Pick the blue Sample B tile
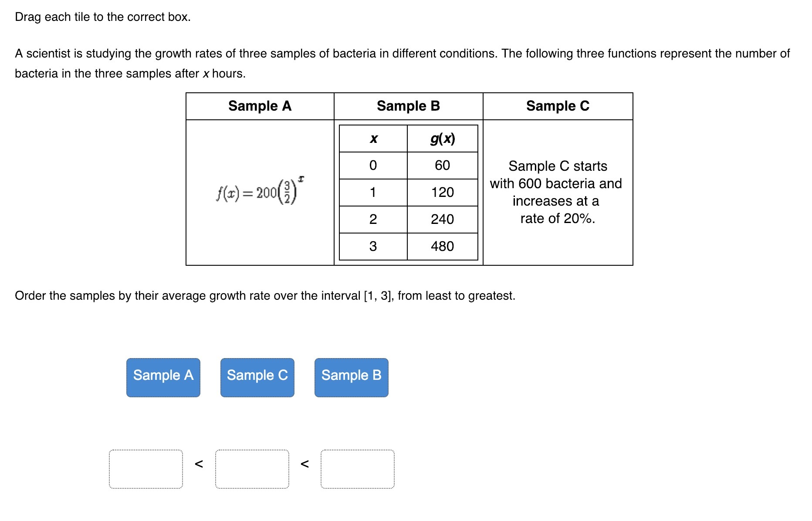This screenshot has width=812, height=521. pos(352,377)
